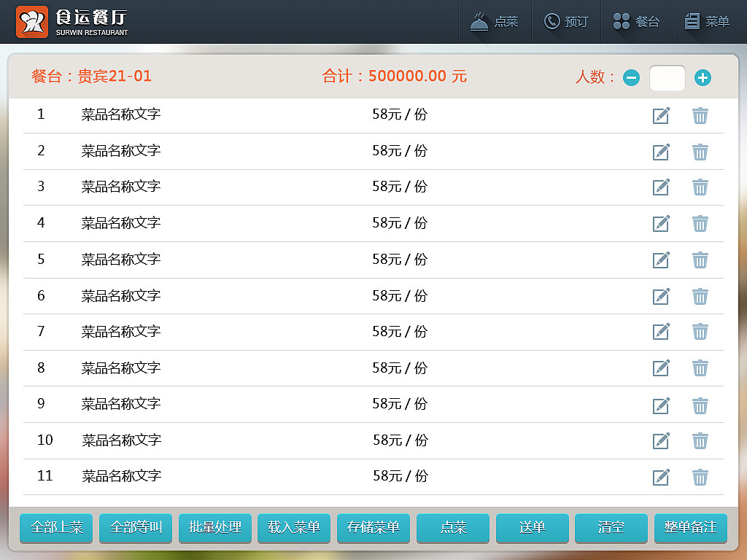
Task: Delete dish row 1
Action: [x=700, y=115]
